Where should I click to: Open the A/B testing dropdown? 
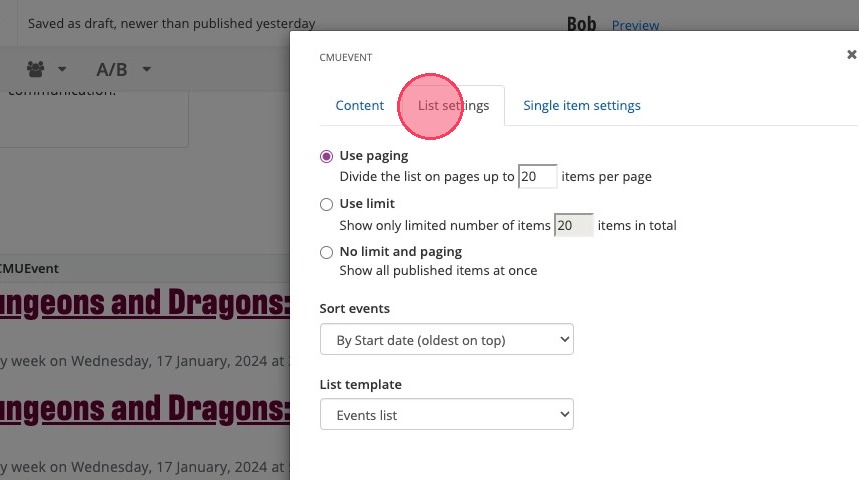pyautogui.click(x=147, y=69)
